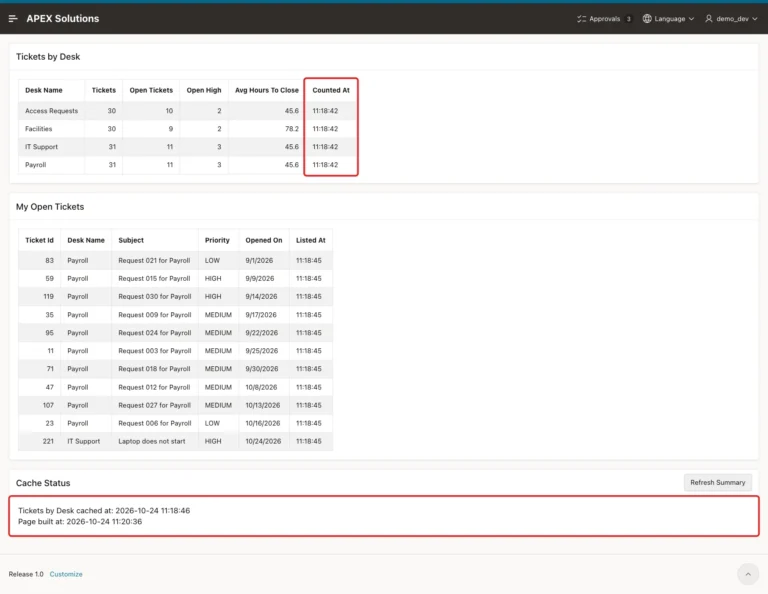
Task: Expand the Language dropdown chevron
Action: 691,19
